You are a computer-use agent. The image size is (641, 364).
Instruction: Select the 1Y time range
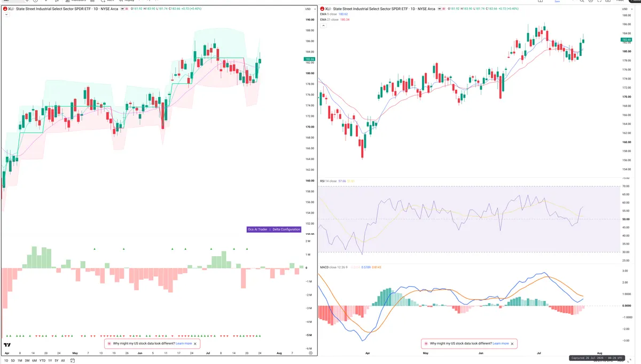(50, 361)
